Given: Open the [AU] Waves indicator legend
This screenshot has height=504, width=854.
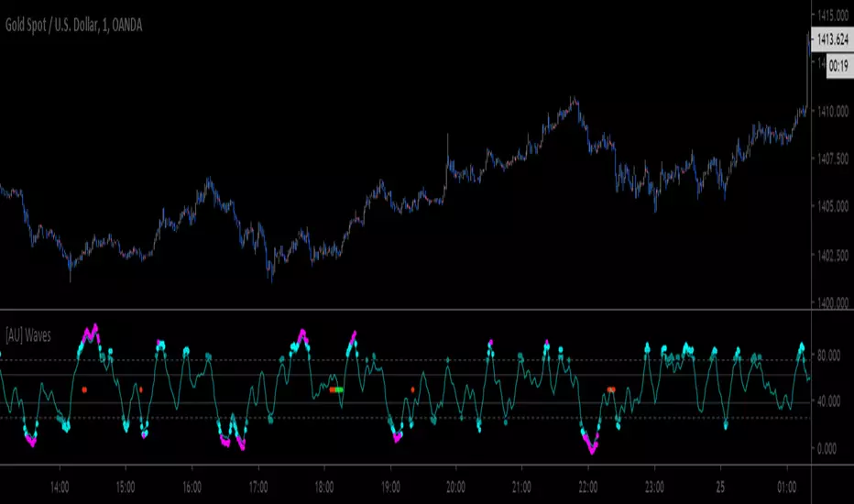Looking at the screenshot, I should 28,335.
